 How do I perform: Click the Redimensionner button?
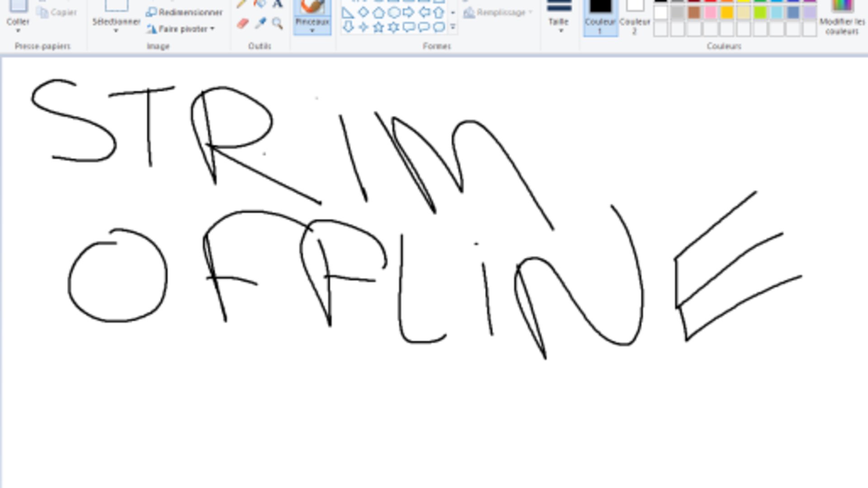pos(184,12)
